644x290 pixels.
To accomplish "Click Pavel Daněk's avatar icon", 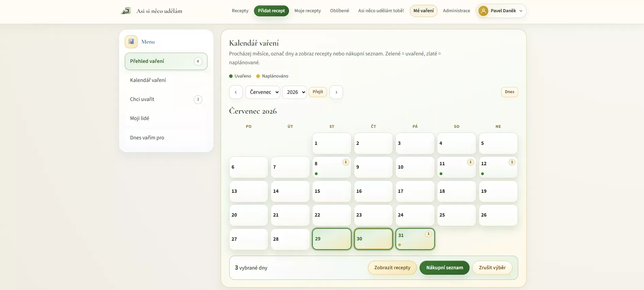I will pos(483,11).
